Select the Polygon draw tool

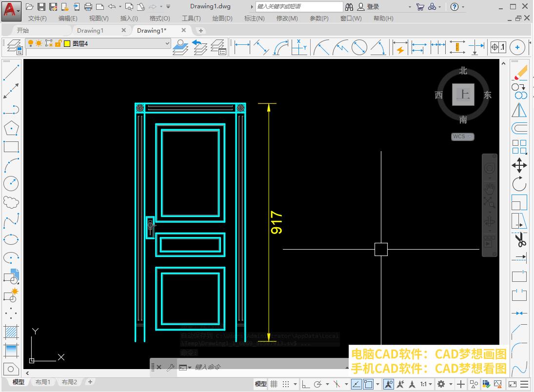pos(11,128)
